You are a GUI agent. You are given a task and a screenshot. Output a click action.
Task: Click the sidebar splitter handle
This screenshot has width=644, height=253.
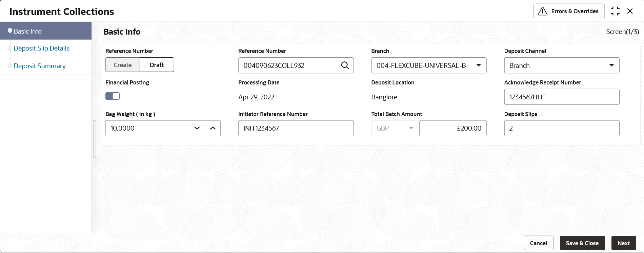95,139
